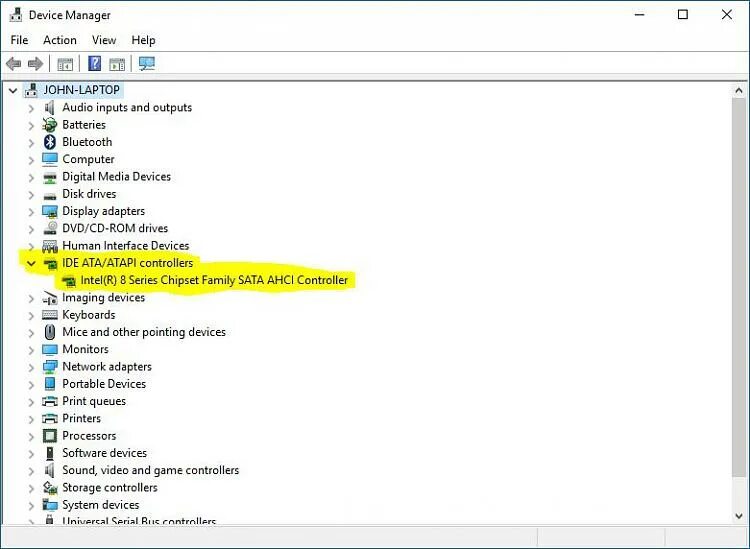Image resolution: width=750 pixels, height=549 pixels.
Task: Click the DVD/CD-ROM drives disc icon
Action: tap(50, 229)
